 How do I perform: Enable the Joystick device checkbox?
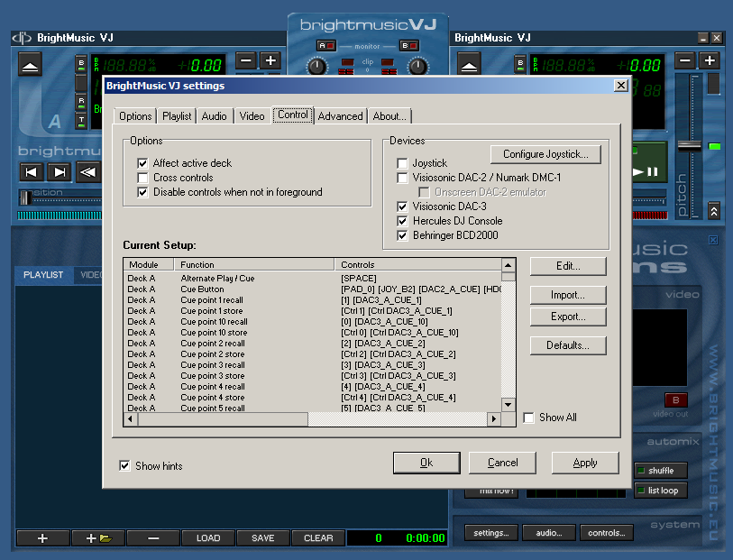(402, 163)
